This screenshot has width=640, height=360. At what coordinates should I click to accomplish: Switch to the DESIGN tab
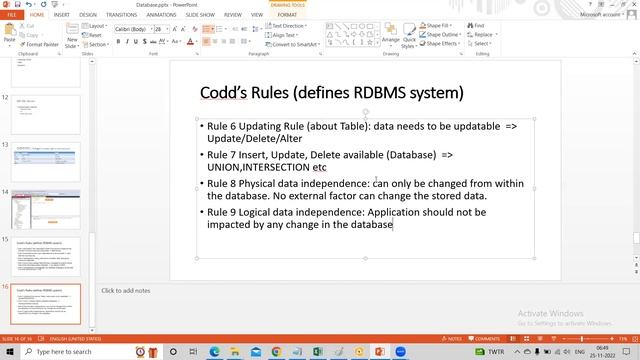(88, 15)
